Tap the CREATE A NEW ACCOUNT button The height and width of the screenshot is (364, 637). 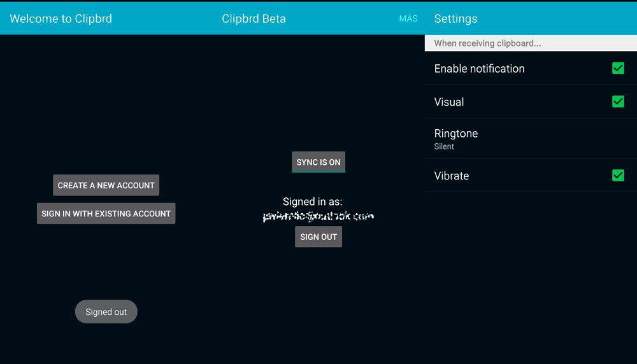[x=106, y=185]
